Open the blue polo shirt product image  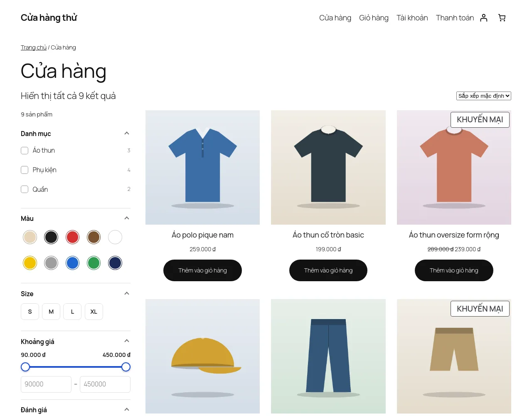[x=202, y=167]
